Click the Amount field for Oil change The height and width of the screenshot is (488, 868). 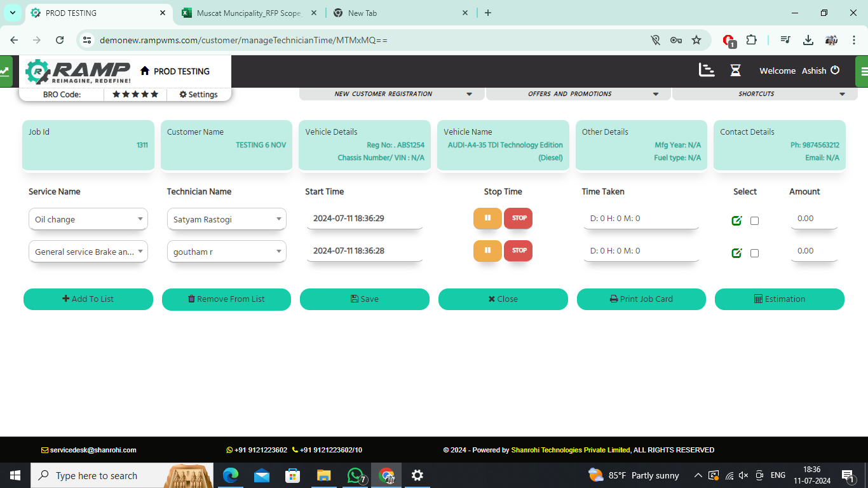pyautogui.click(x=813, y=218)
